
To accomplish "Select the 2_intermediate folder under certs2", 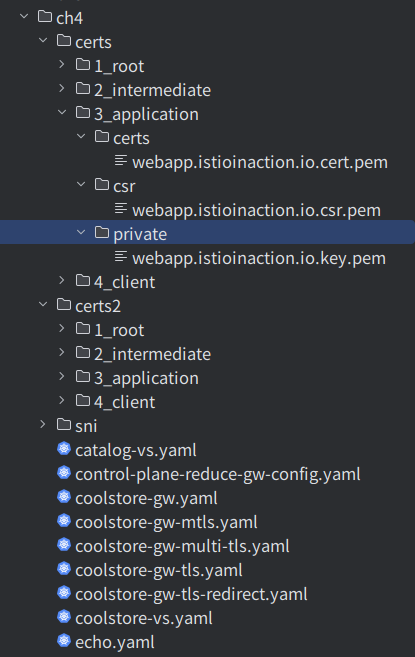I will [x=153, y=354].
